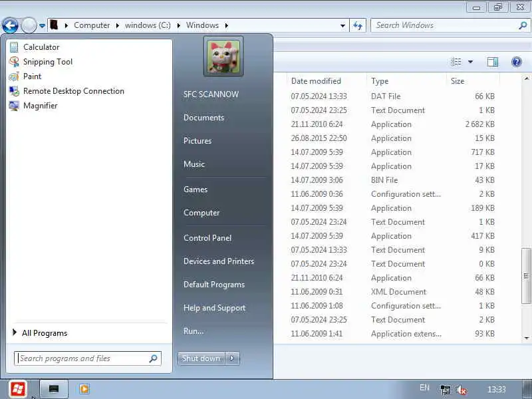Go back in Explorer navigation
Image resolution: width=532 pixels, height=399 pixels.
(10, 25)
